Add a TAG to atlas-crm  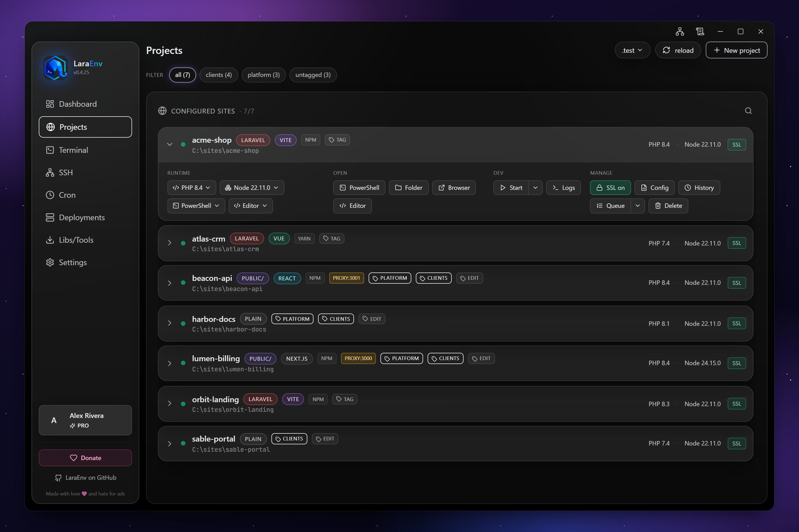coord(332,238)
